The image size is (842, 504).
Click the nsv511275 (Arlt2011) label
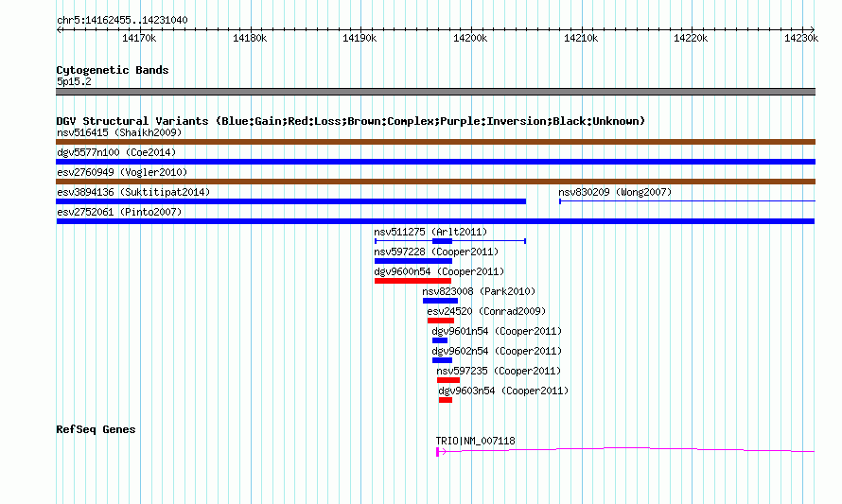tap(430, 232)
